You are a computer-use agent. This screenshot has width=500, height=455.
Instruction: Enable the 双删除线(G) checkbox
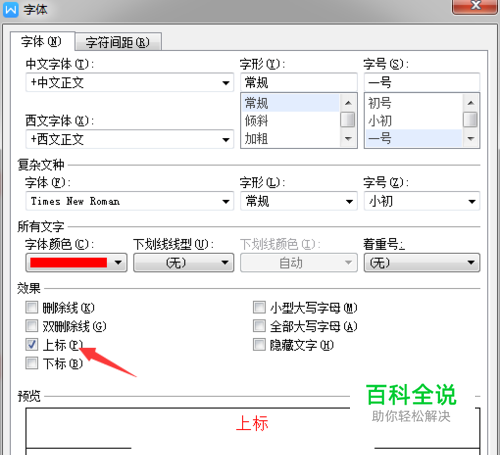coord(32,326)
